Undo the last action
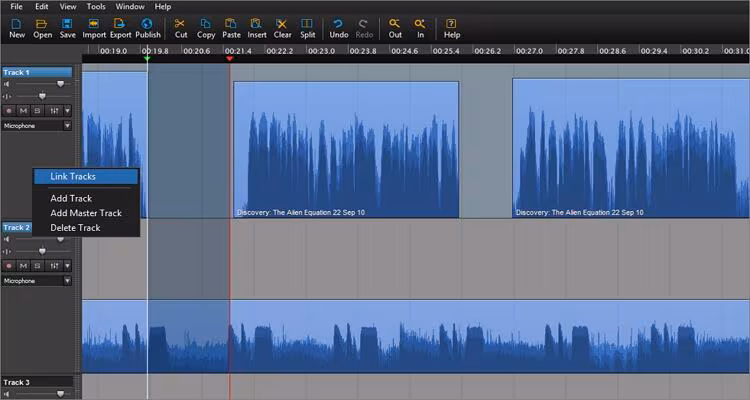Viewport: 750px width, 400px height. [339, 29]
